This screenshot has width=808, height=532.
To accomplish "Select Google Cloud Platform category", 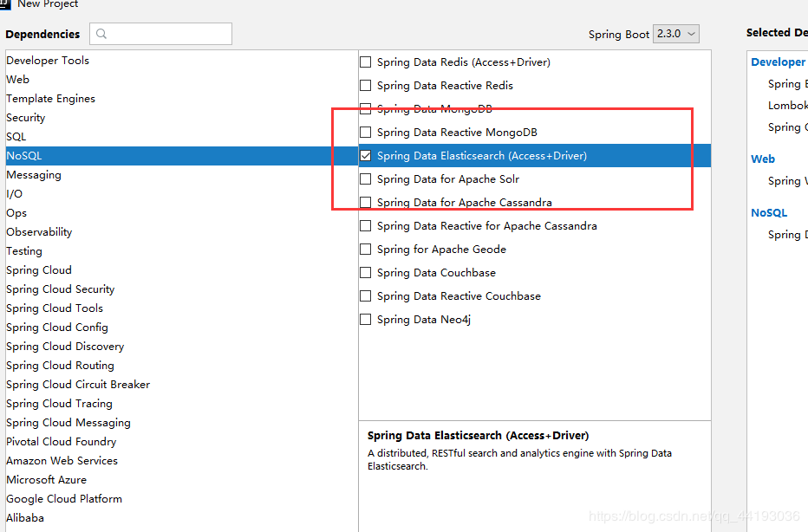I will [181, 498].
